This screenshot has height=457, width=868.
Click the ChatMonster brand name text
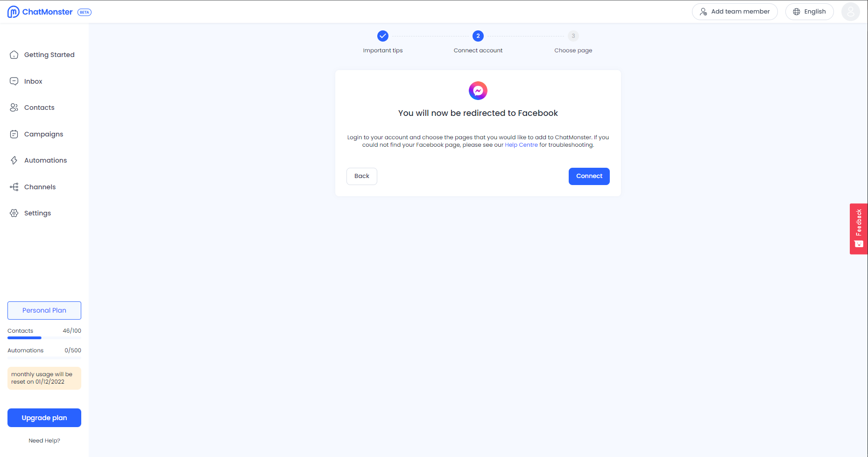click(48, 12)
